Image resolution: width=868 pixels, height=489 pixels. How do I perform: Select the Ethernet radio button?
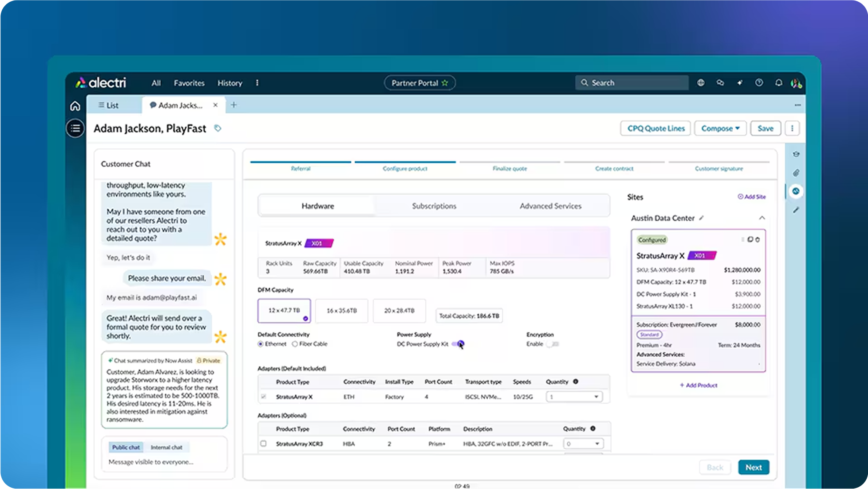(260, 344)
